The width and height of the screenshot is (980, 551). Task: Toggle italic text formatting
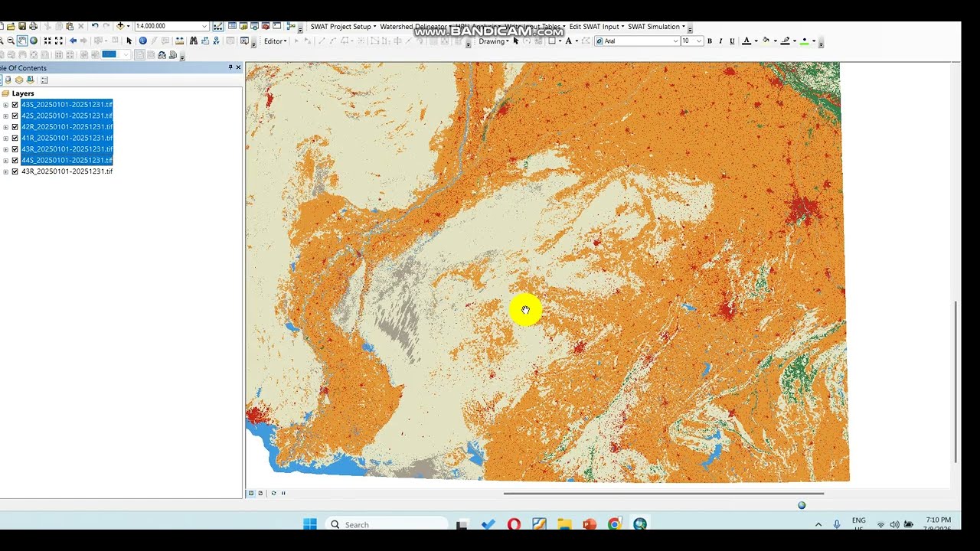(x=720, y=41)
